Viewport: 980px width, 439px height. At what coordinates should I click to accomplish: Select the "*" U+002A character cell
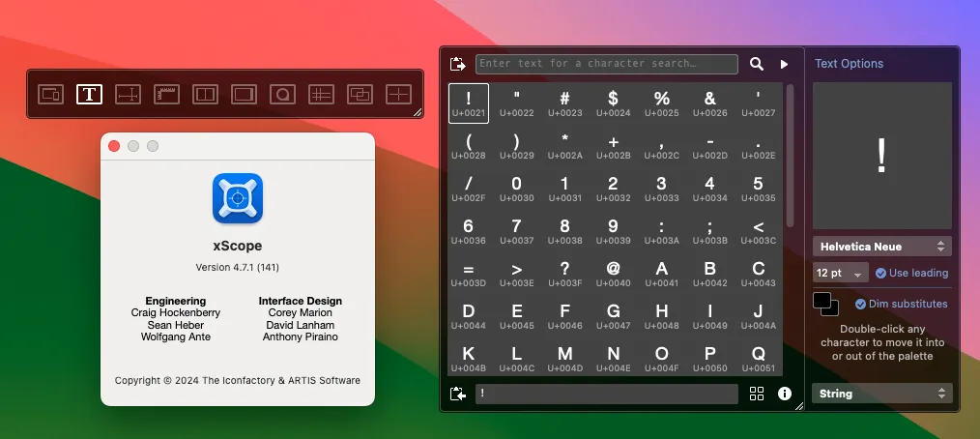(x=565, y=146)
